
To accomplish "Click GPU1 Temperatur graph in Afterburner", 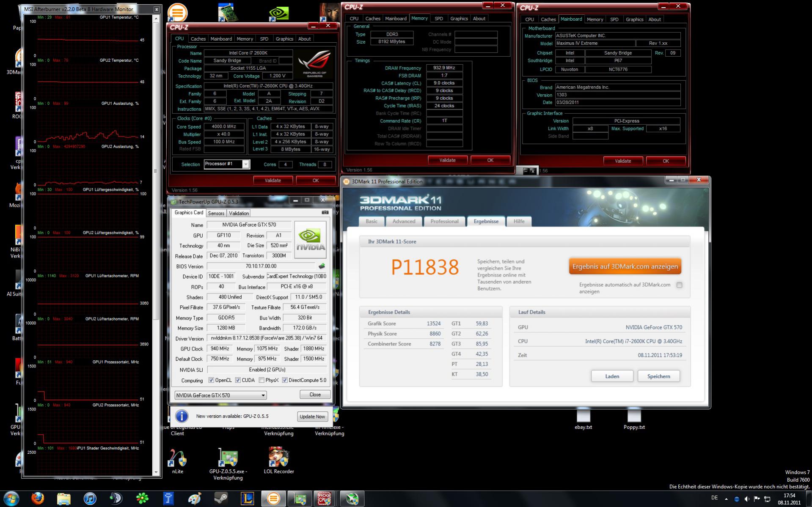I will tap(88, 38).
